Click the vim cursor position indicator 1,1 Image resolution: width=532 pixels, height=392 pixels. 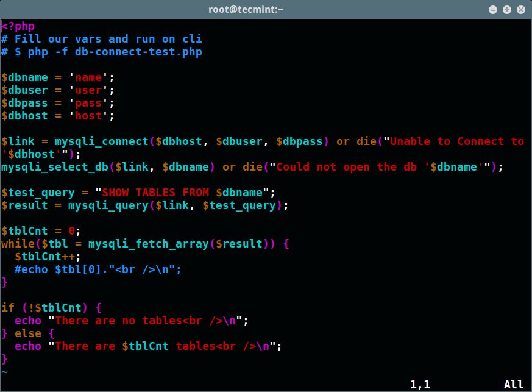click(x=420, y=385)
